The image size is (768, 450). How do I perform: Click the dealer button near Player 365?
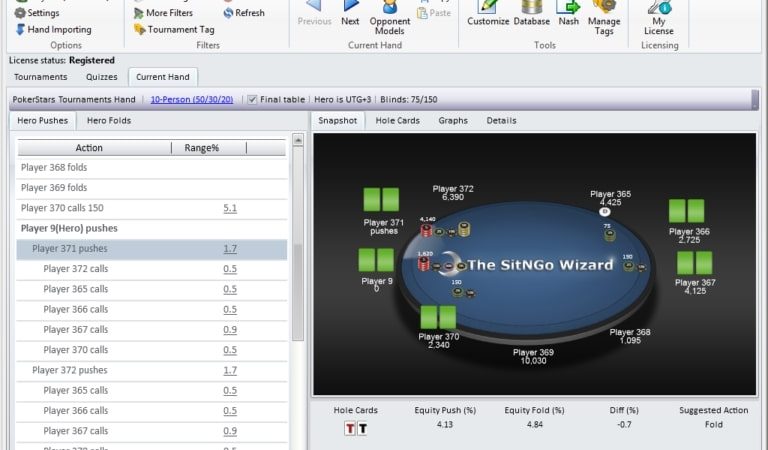(x=604, y=212)
